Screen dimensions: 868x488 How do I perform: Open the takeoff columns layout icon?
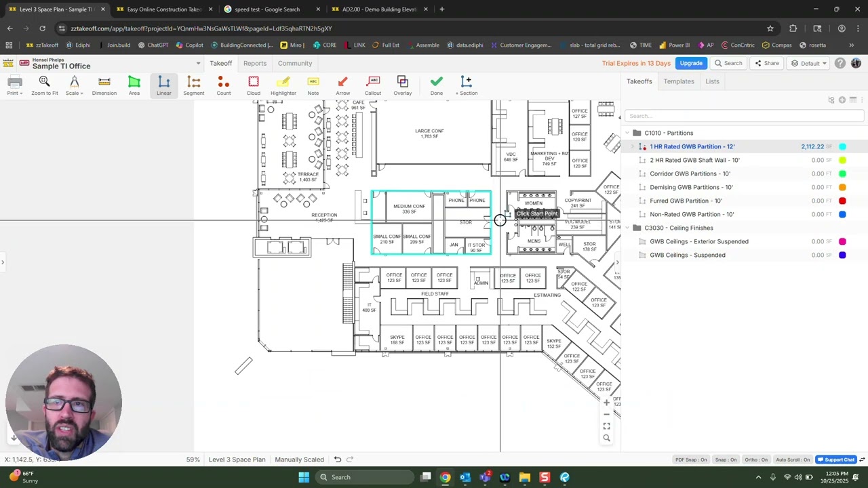(853, 100)
